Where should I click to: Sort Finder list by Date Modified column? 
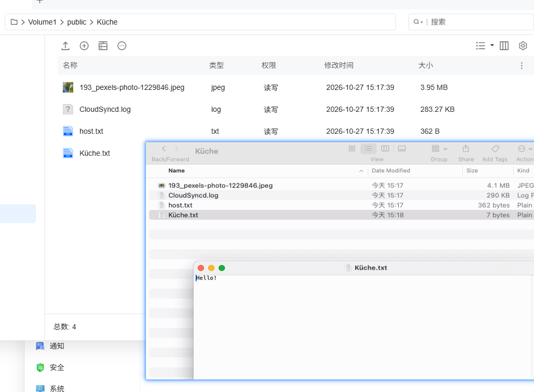pos(391,171)
